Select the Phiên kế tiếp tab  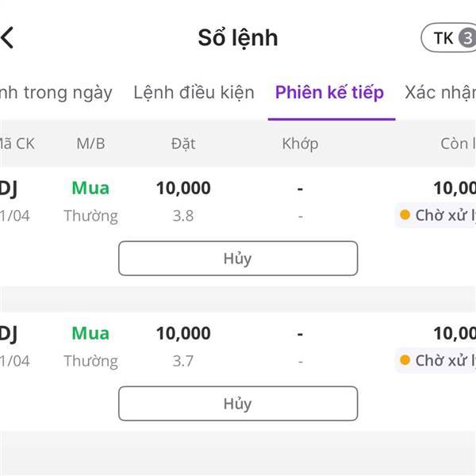[329, 92]
